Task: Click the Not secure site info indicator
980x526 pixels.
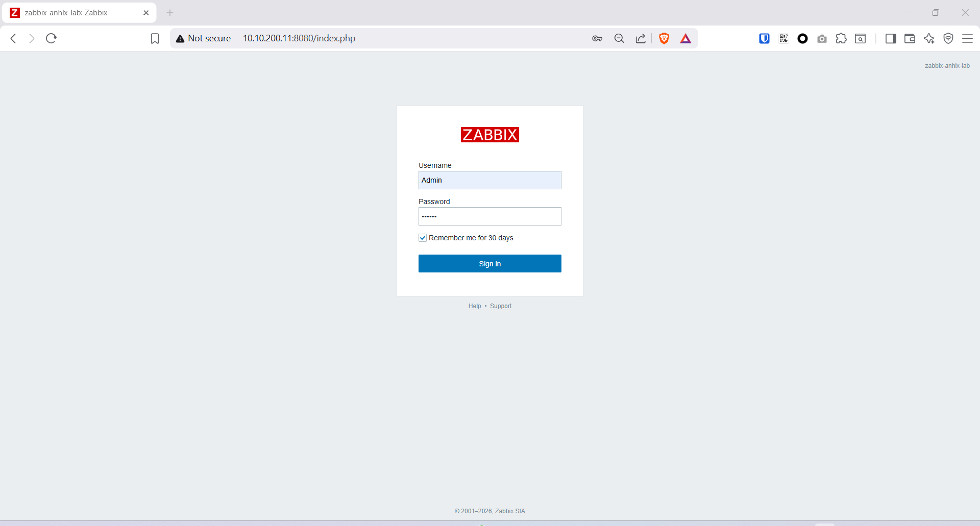Action: 204,38
